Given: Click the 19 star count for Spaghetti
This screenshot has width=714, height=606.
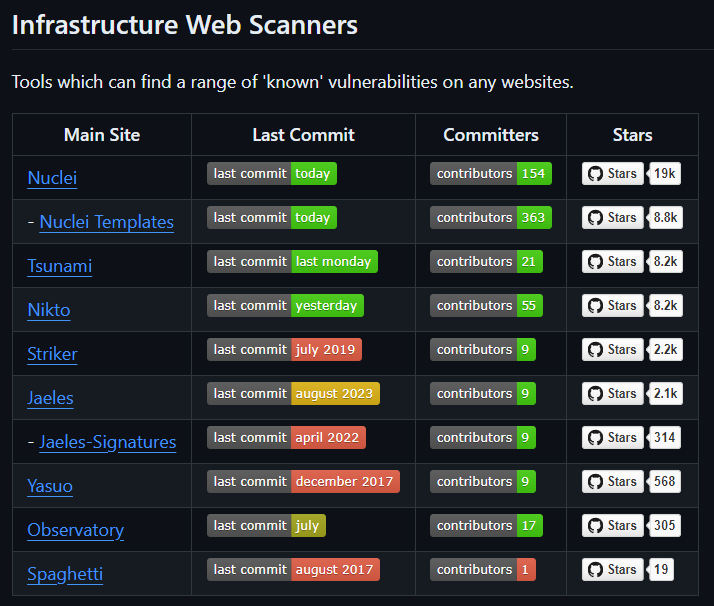Looking at the screenshot, I should coord(661,570).
